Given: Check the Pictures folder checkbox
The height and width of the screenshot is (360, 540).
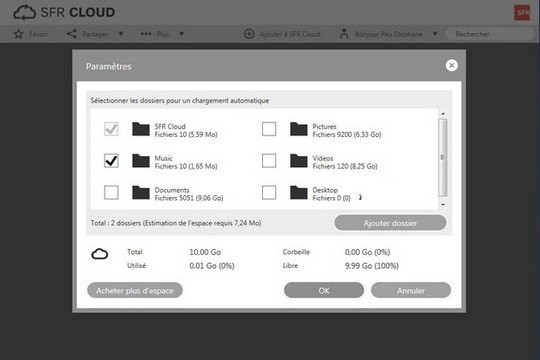Looking at the screenshot, I should click(269, 129).
